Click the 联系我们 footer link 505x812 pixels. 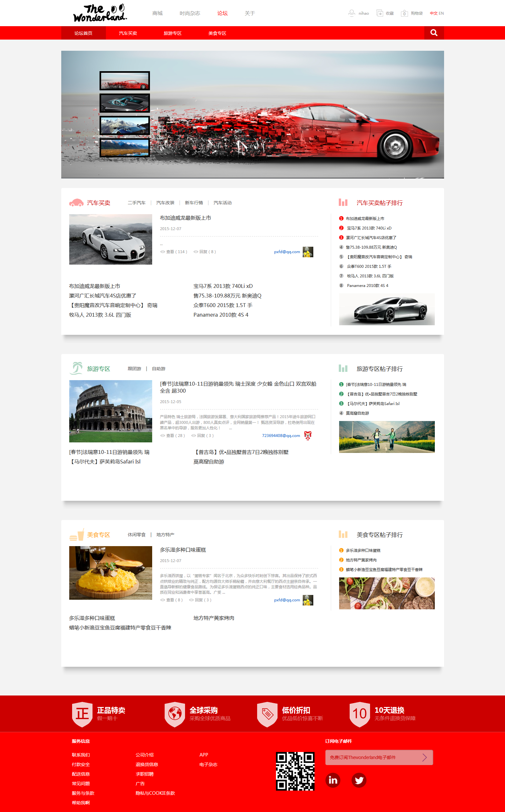tap(80, 755)
